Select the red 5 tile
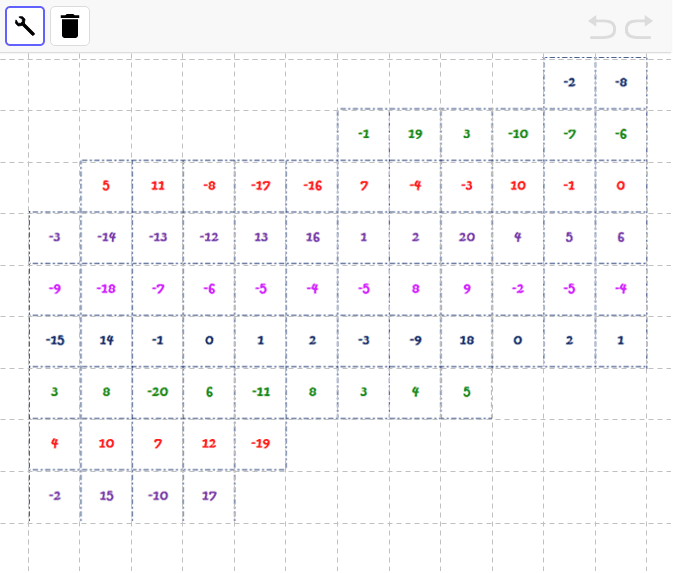The image size is (673, 573). click(106, 186)
